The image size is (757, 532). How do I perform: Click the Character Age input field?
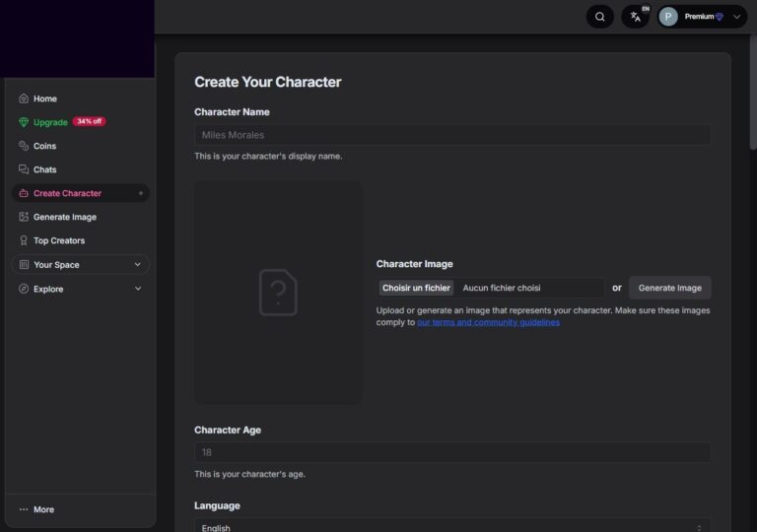pyautogui.click(x=452, y=452)
